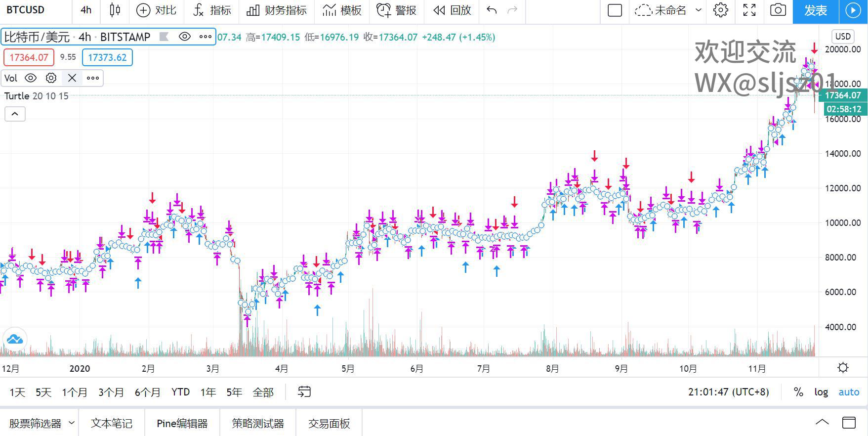This screenshot has height=436, width=868.
Task: Open the 策略测试器 tab
Action: point(258,423)
